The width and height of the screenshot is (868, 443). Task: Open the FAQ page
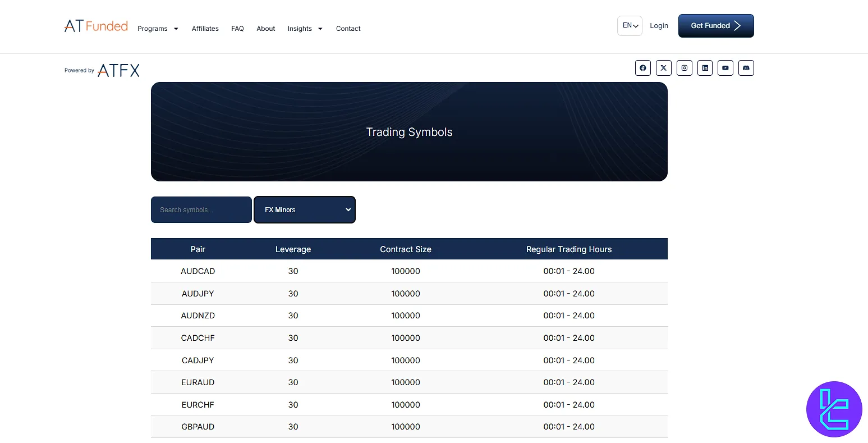click(237, 29)
